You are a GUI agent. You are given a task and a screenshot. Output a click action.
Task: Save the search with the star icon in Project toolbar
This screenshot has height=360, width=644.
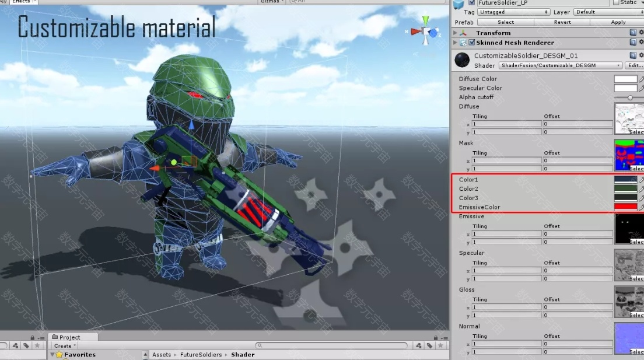[440, 345]
